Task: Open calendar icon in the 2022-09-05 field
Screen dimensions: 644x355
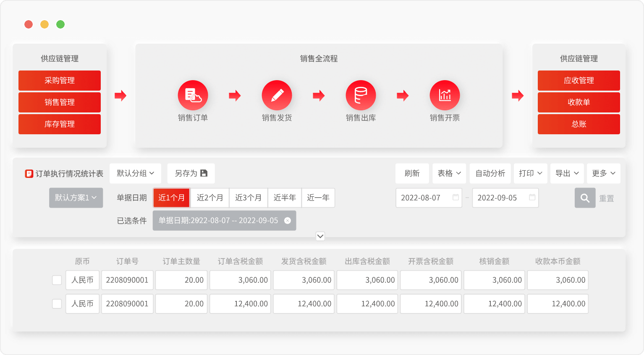Action: [532, 198]
